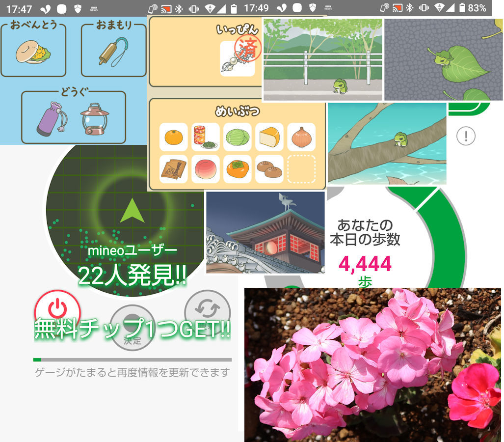Toggle the red power button
The width and height of the screenshot is (504, 442).
[x=57, y=309]
